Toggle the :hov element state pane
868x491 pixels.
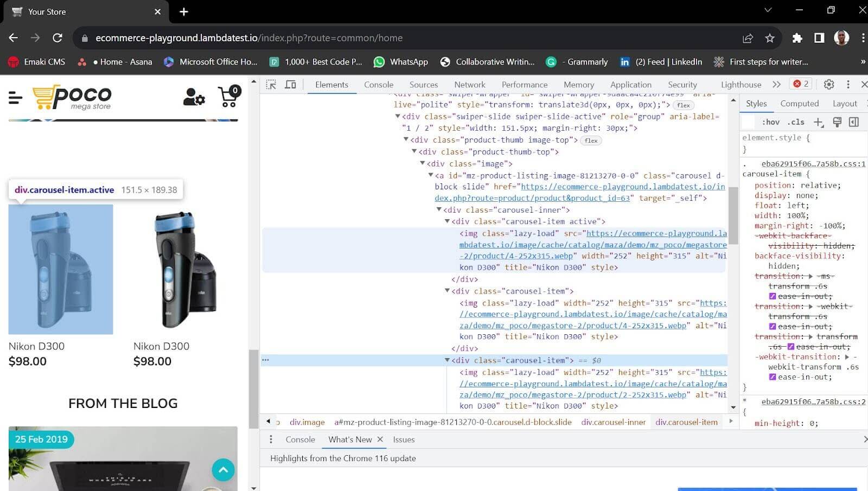pyautogui.click(x=771, y=122)
